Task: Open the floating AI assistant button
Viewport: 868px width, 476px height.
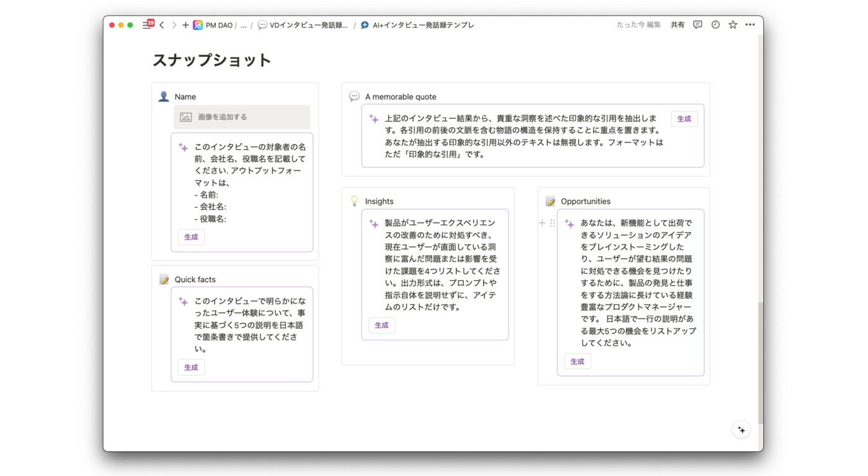Action: (x=741, y=430)
